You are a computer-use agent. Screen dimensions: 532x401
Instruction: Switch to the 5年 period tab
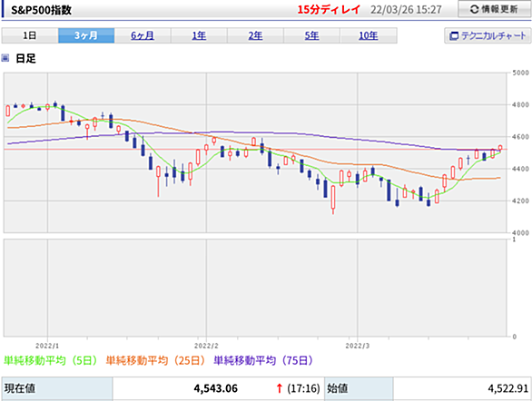(x=311, y=35)
